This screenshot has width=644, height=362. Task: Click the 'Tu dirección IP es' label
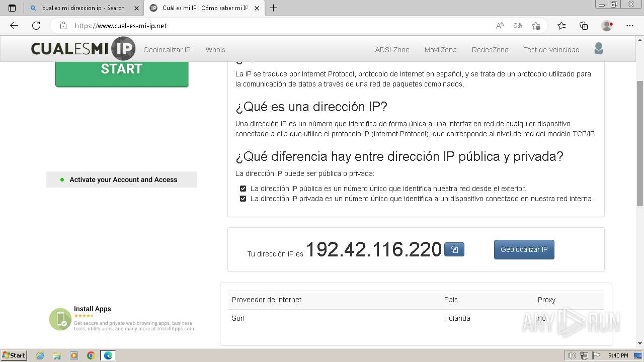pos(275,254)
